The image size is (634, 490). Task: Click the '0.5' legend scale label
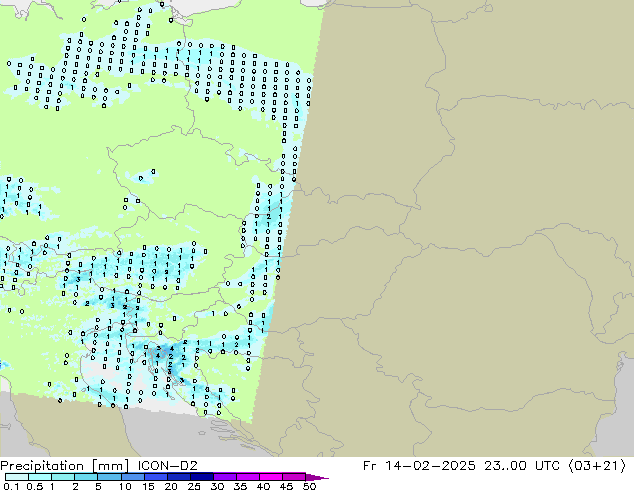coord(35,486)
